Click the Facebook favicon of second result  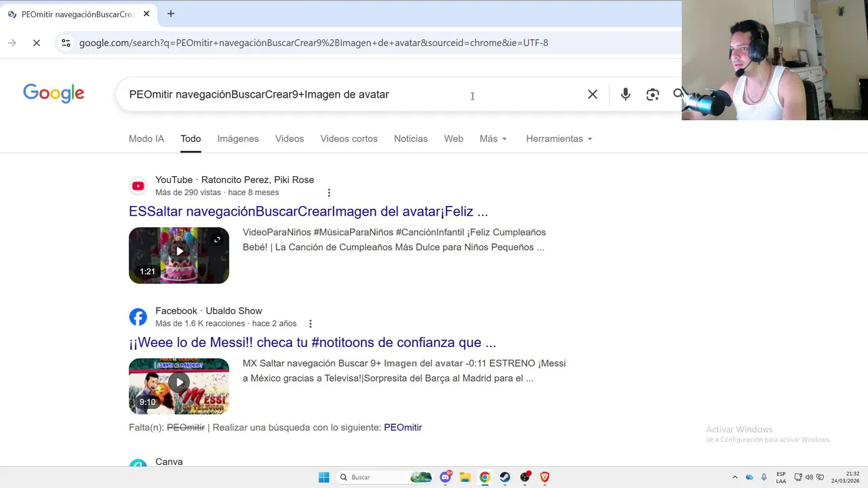[x=138, y=317]
